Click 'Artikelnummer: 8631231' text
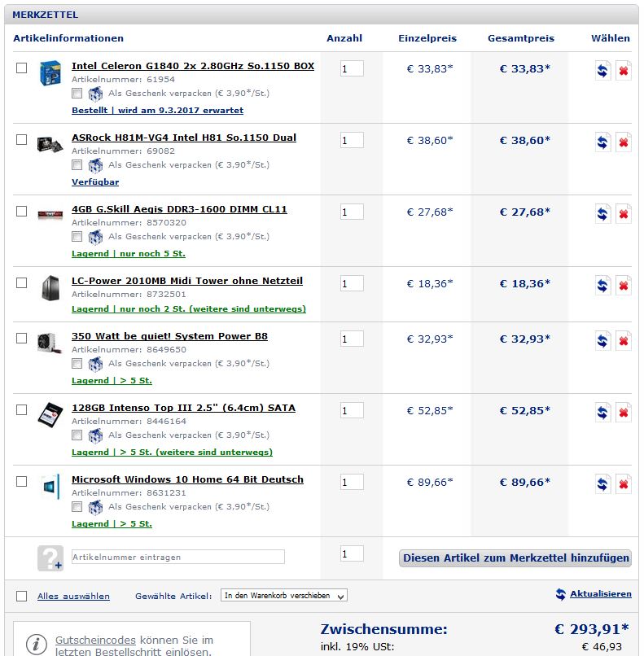 (x=129, y=493)
